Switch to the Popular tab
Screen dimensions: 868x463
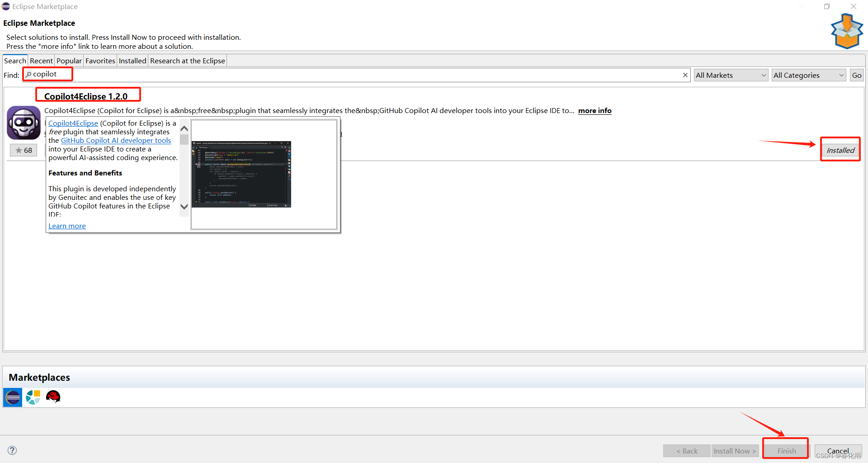(x=69, y=61)
